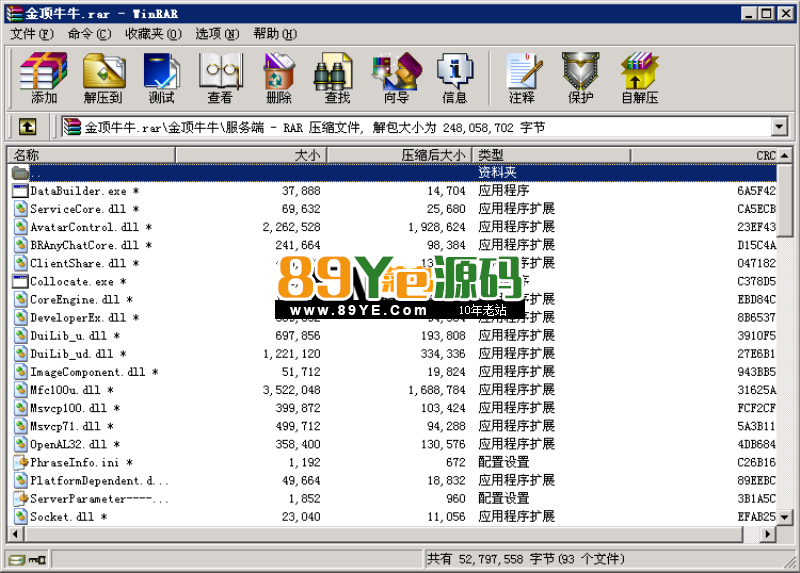Screen dimensions: 800x573
Task: Click the OpenAL32.dll file icon
Action: (20, 444)
